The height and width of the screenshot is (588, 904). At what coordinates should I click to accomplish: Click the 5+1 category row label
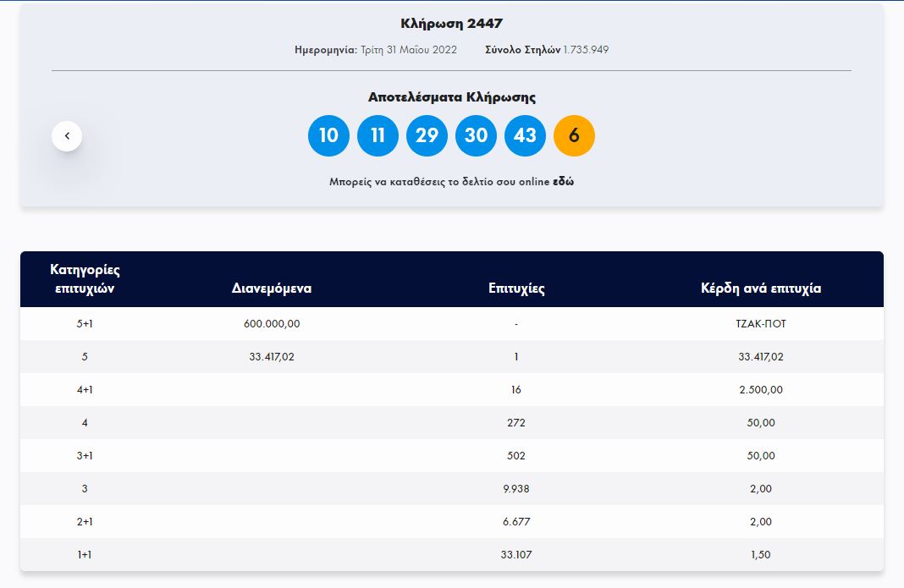coord(85,324)
